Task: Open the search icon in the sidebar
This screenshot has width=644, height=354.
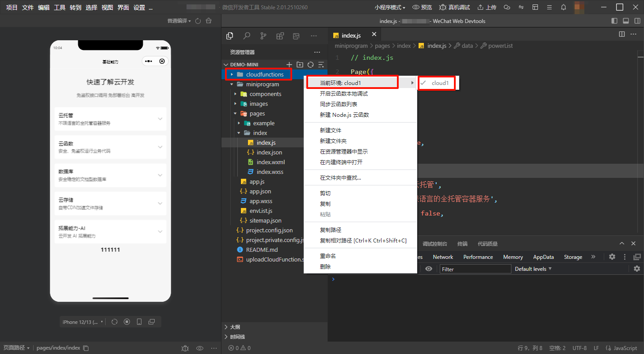Action: (247, 36)
